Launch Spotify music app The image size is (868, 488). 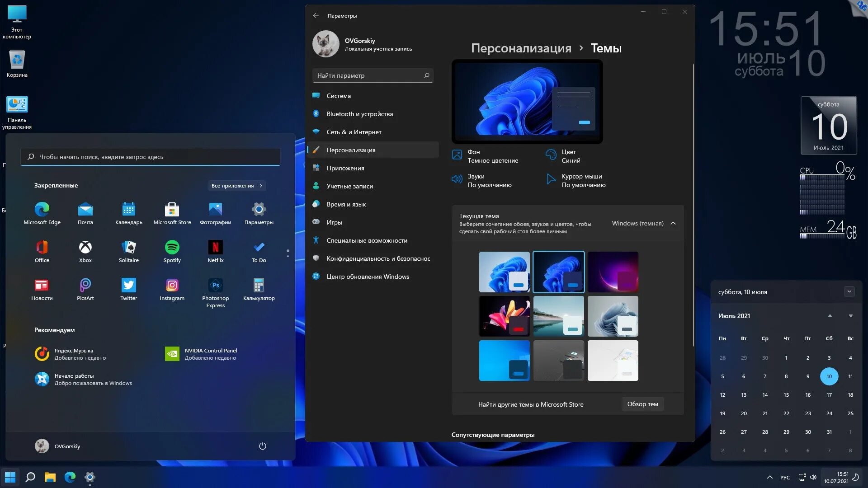172,250
